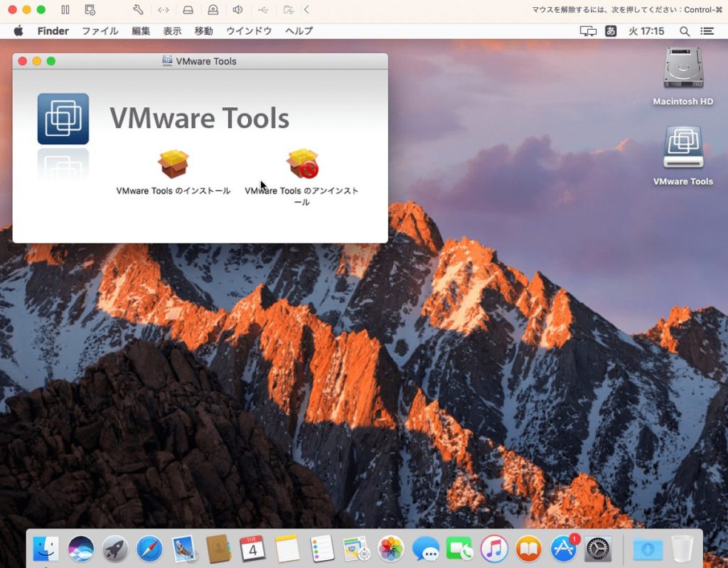Screen dimensions: 728x568
Task: Click the large VMware Tools logo icon
Action: [x=63, y=119]
